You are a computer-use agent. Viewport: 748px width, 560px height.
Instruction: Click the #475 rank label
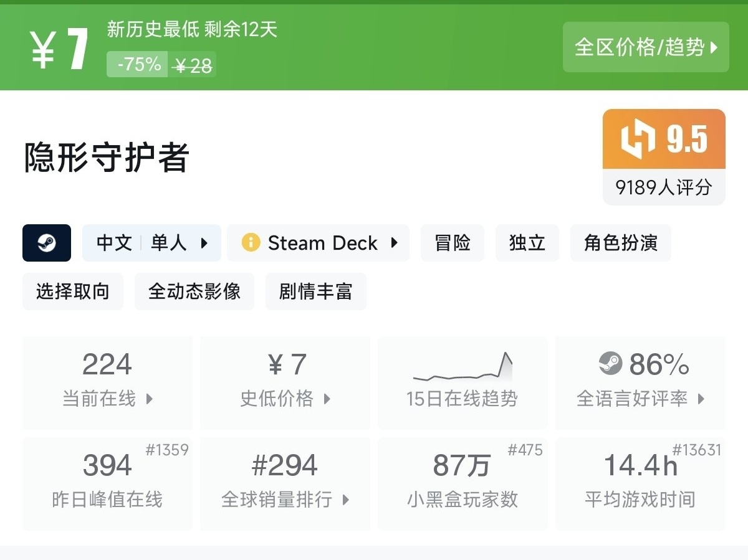[525, 450]
